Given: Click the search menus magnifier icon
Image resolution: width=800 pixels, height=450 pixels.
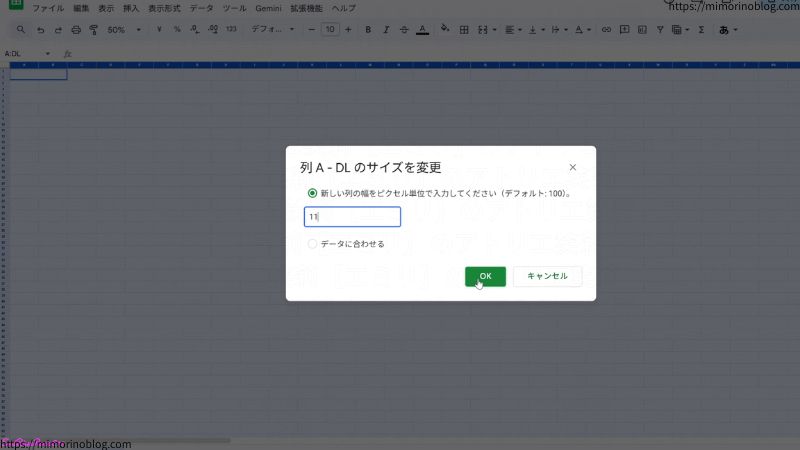Looking at the screenshot, I should tap(20, 30).
